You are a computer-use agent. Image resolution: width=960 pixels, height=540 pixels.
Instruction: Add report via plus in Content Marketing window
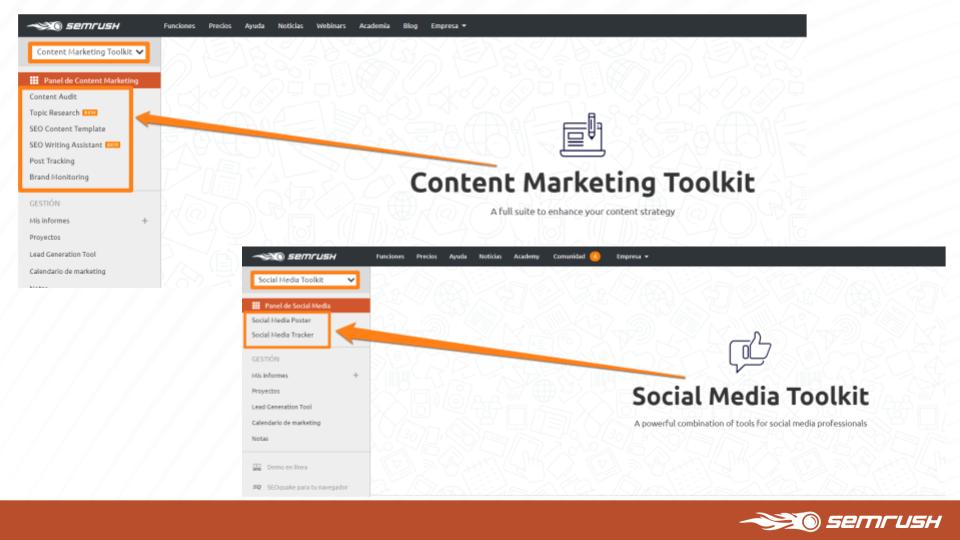click(144, 220)
